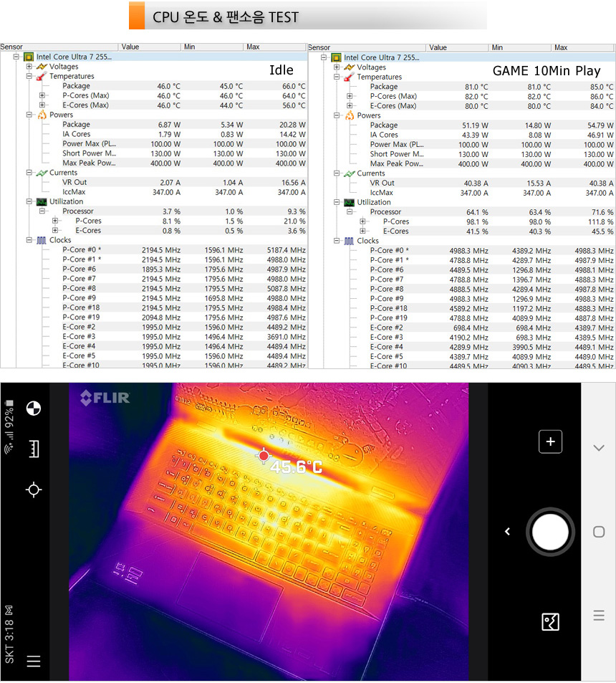Image resolution: width=616 pixels, height=683 pixels.
Task: Tap the left arrow beside shutter button
Action: click(x=507, y=531)
